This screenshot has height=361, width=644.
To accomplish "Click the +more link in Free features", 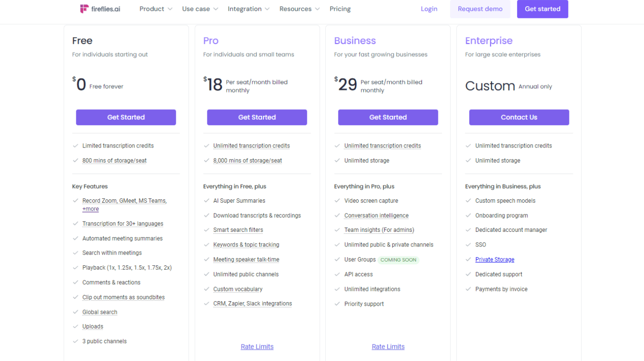I will coord(91,209).
